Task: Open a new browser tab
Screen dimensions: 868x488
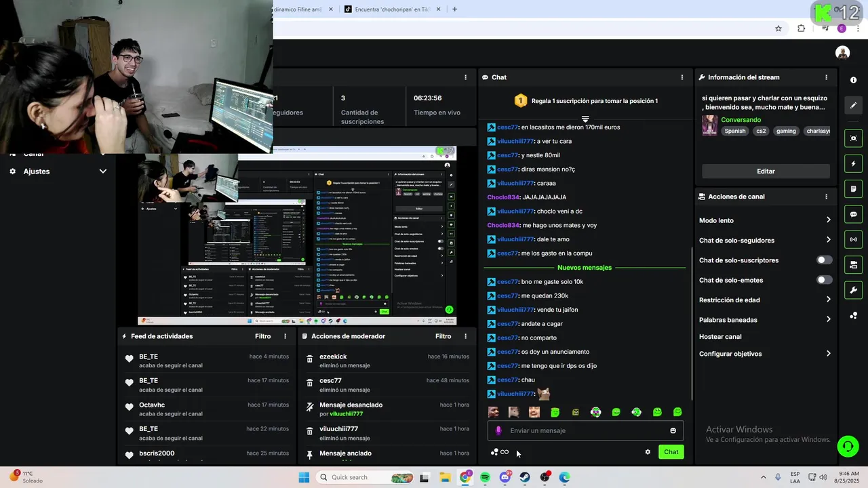Action: click(454, 9)
